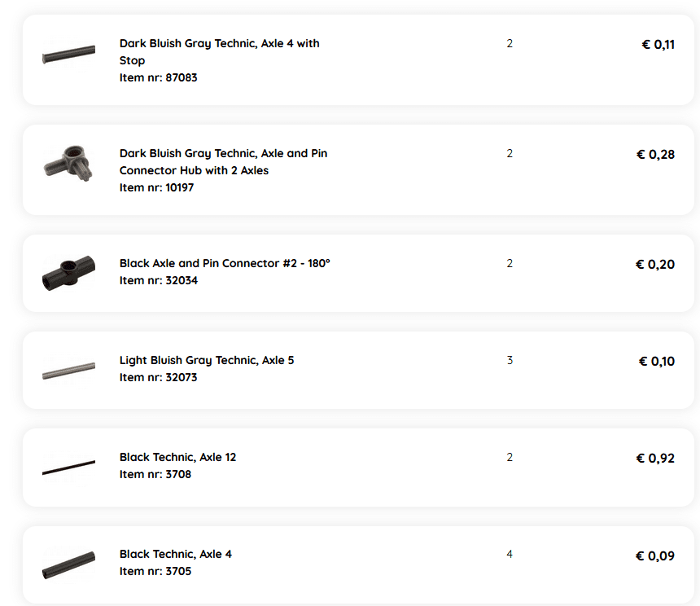This screenshot has width=700, height=606.
Task: Click the Black Axle and Pin Connector #2 image
Action: pyautogui.click(x=68, y=273)
